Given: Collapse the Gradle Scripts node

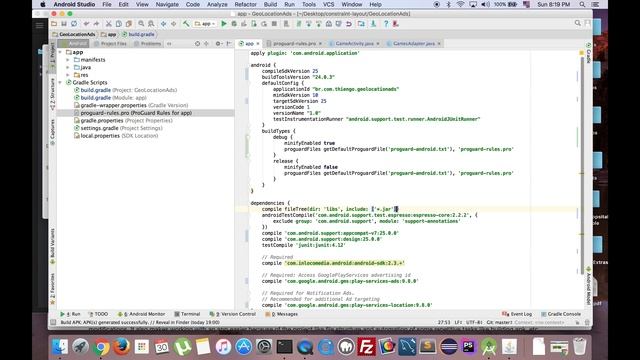Looking at the screenshot, I should coord(60,82).
